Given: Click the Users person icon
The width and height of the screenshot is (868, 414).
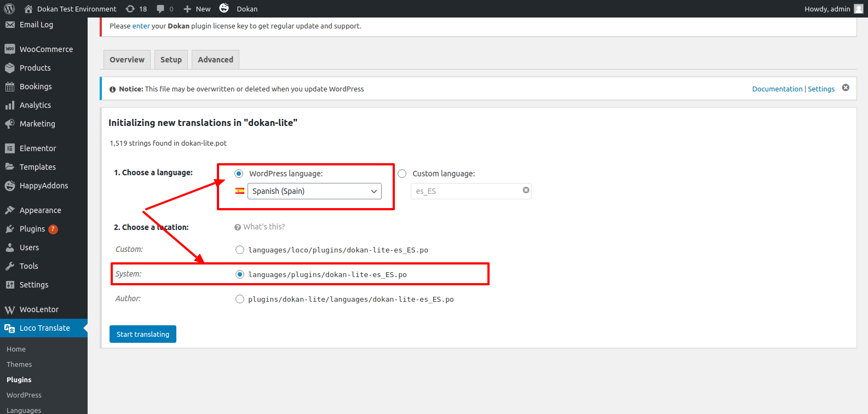Looking at the screenshot, I should tap(10, 248).
